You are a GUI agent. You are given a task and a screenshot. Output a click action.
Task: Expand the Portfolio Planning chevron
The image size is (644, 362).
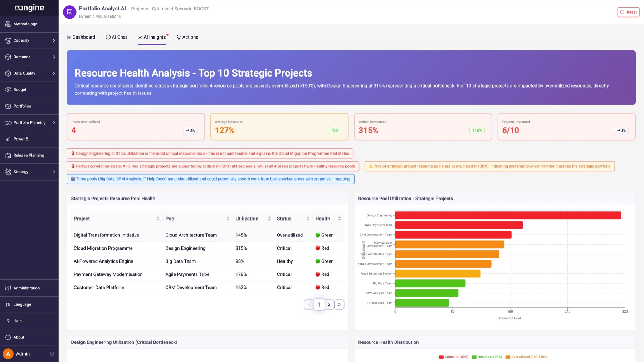point(54,123)
